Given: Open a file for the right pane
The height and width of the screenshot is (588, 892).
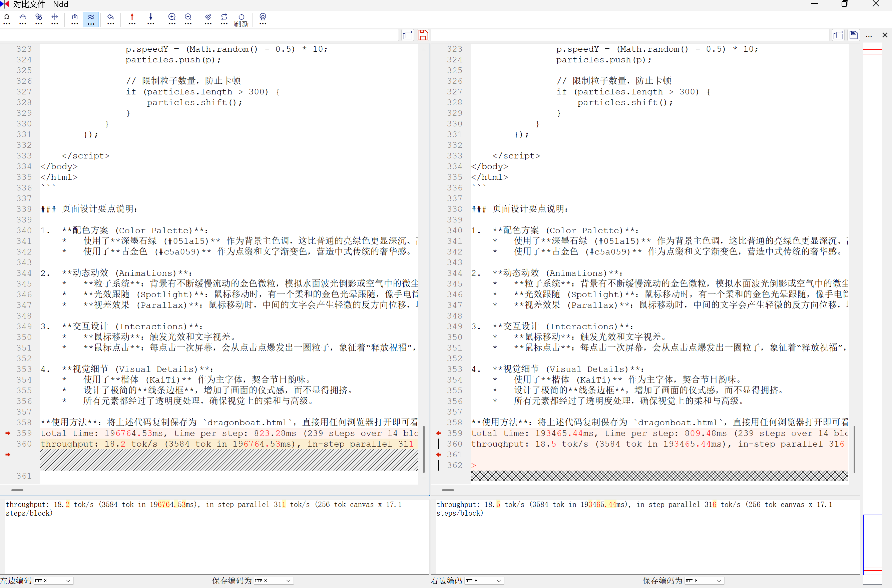Looking at the screenshot, I should pyautogui.click(x=838, y=35).
